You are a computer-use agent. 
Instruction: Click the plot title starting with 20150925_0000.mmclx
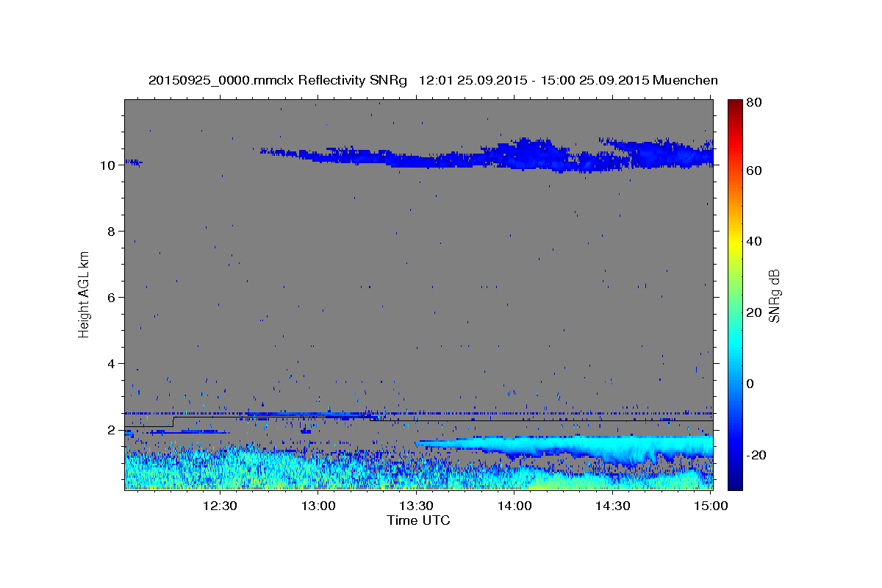433,80
